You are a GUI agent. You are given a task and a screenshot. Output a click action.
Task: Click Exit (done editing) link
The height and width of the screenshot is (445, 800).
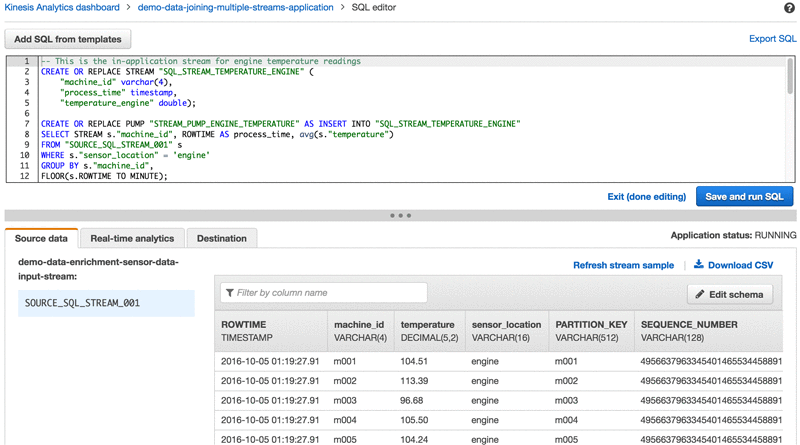click(646, 197)
